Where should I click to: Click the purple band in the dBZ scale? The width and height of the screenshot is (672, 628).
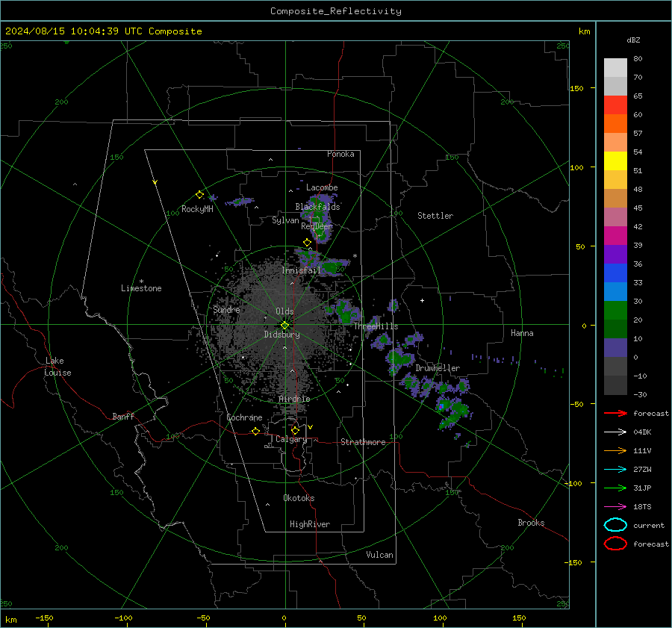pos(615,254)
